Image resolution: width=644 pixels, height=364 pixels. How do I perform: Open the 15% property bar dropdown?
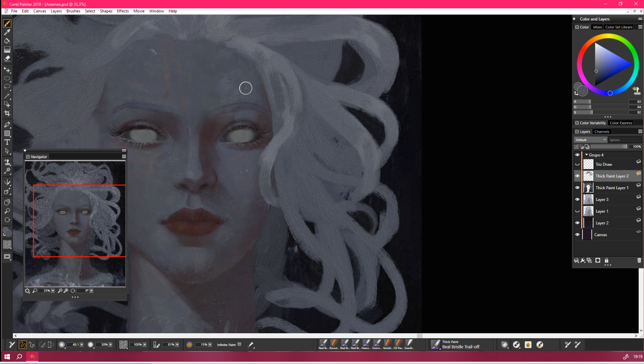pos(210,345)
